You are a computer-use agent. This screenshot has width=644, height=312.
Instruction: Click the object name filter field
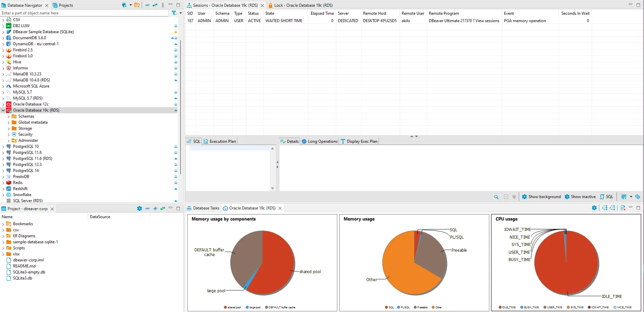pos(84,13)
